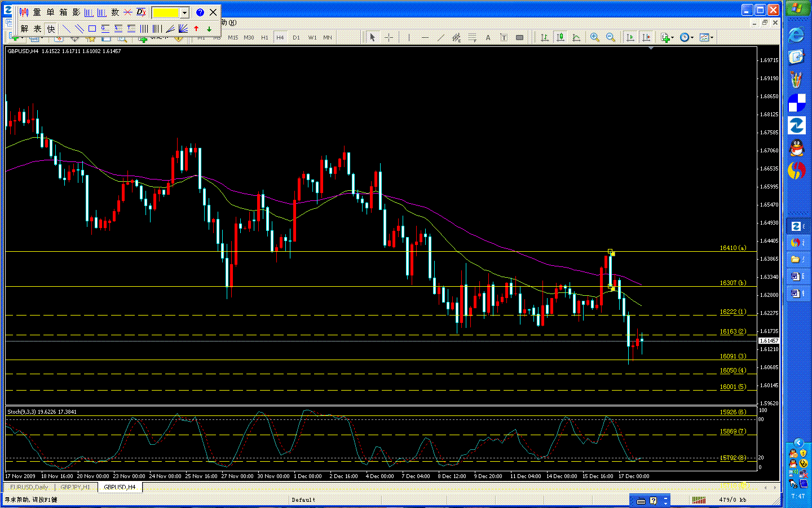Select the Fibonacci retracement tool
812x508 pixels.
click(x=473, y=37)
